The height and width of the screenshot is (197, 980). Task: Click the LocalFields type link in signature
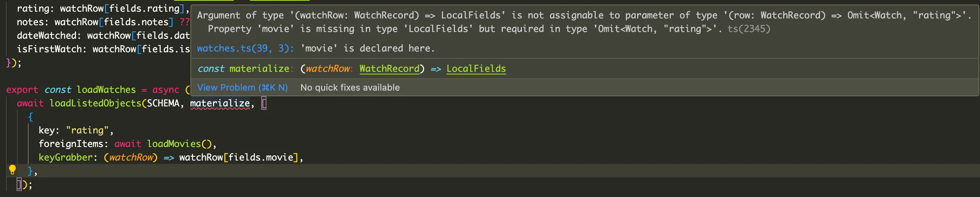(476, 68)
